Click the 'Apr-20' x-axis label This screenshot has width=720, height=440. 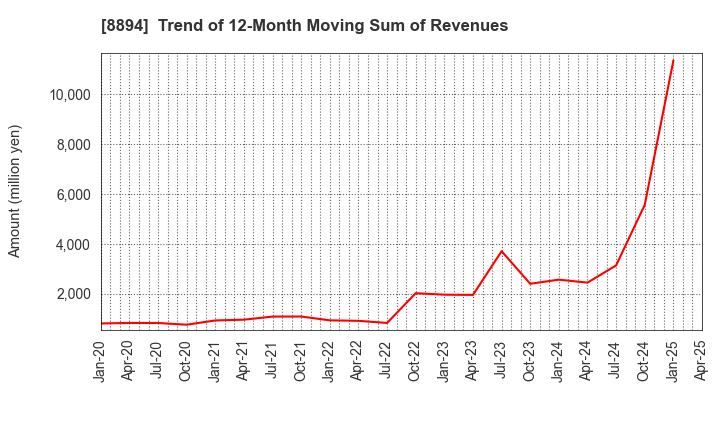[x=128, y=361]
